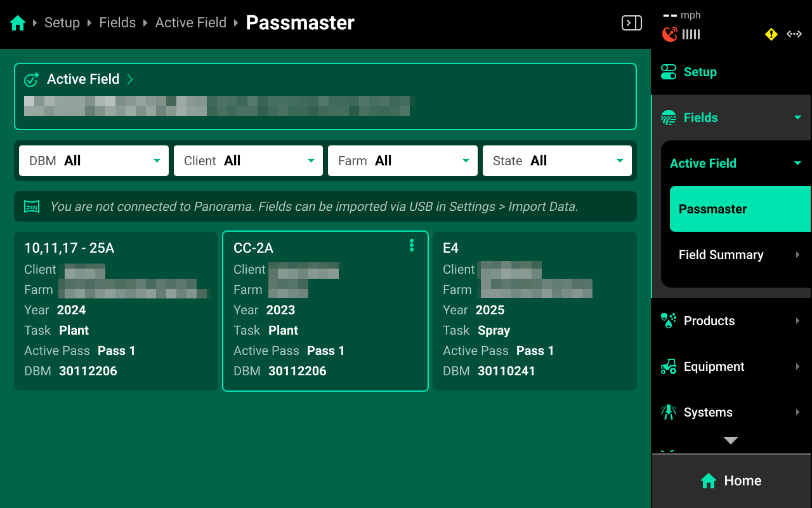The width and height of the screenshot is (812, 508).
Task: Click the left-right arrows connection icon
Action: point(794,34)
